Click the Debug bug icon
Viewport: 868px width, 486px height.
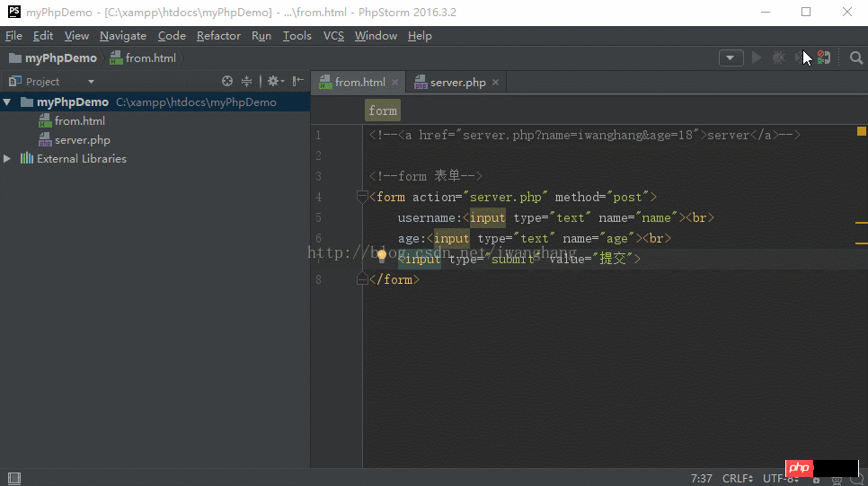tap(778, 57)
